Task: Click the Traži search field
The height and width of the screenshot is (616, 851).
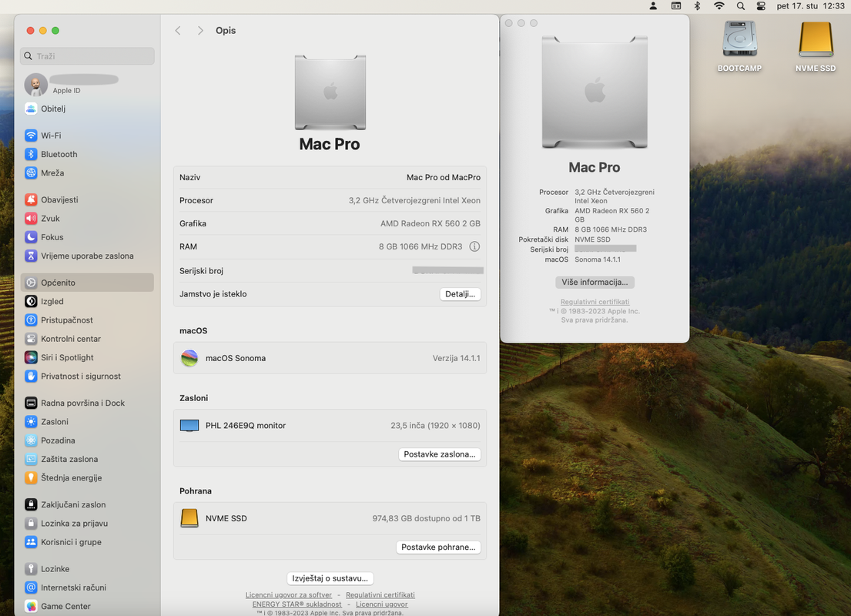Action: tap(87, 56)
